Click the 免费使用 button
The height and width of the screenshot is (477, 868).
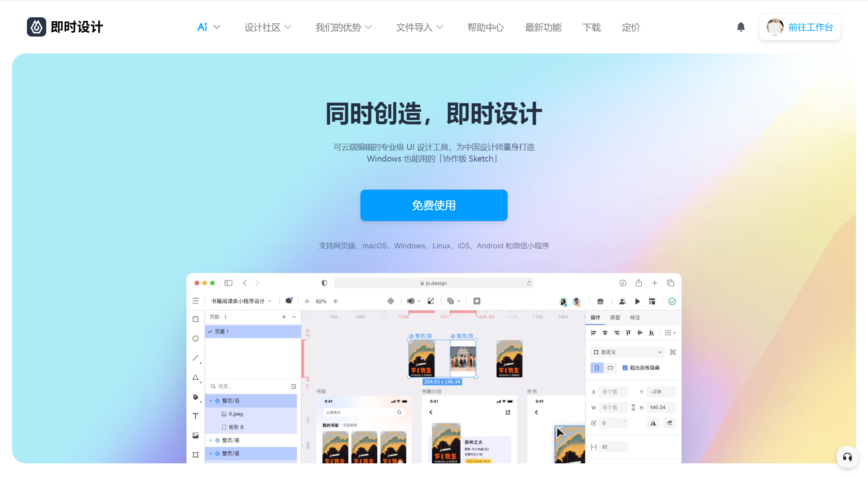click(x=434, y=205)
